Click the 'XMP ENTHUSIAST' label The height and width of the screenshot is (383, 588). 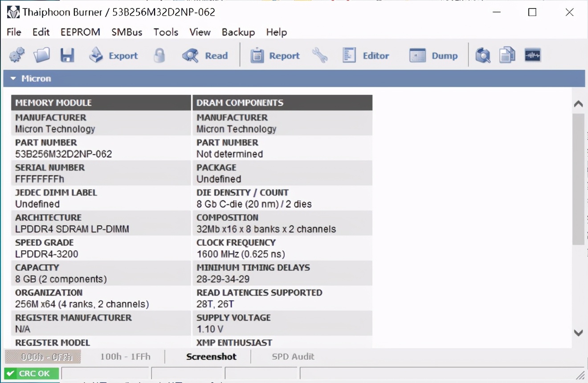[234, 342]
